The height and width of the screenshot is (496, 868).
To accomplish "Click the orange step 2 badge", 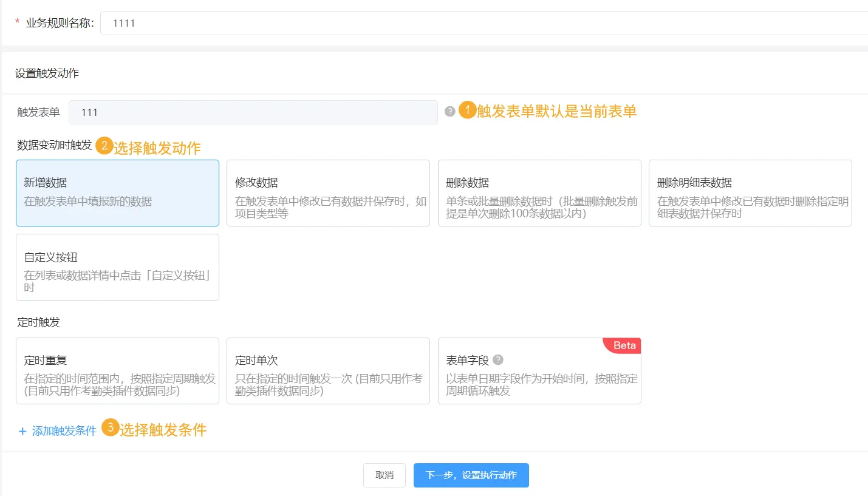I will click(104, 146).
